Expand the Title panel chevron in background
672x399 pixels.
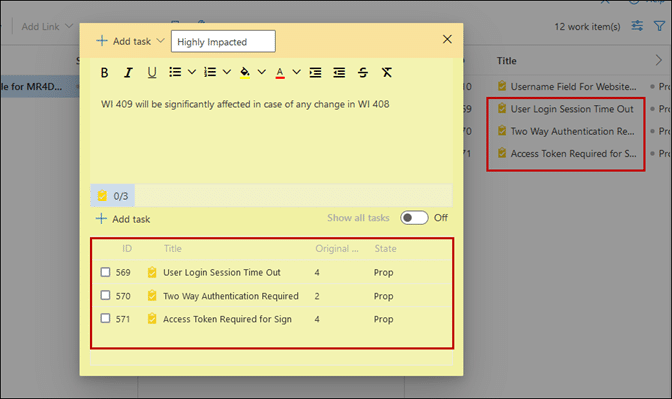click(x=659, y=60)
